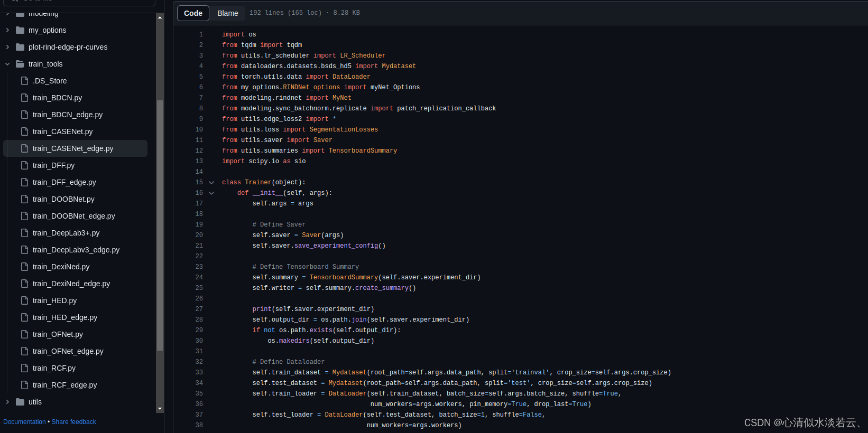The height and width of the screenshot is (433, 868).
Task: Click the train_OFNet_edge.py file icon
Action: (x=24, y=351)
